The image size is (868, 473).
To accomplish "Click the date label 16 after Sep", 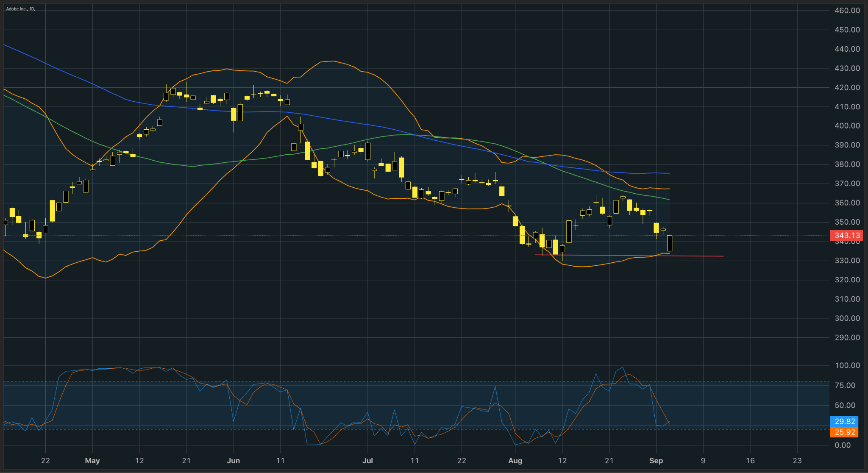I will (750, 461).
